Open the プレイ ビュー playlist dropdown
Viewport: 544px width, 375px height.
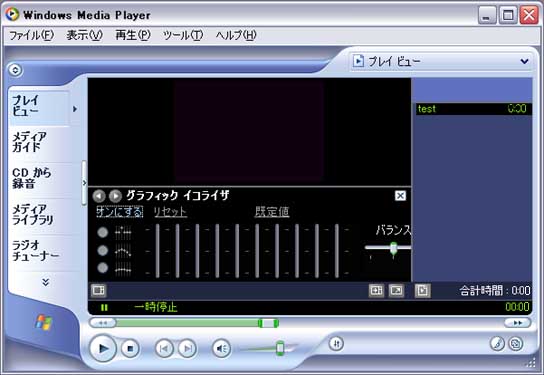441,61
